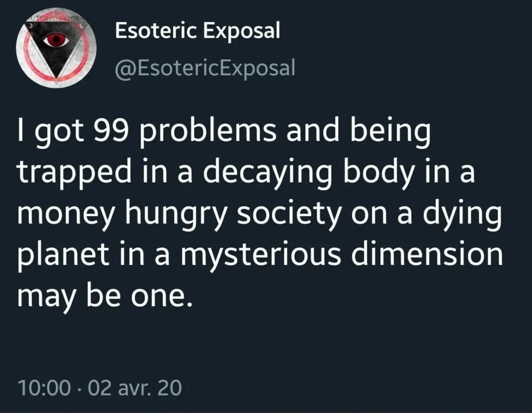Click the tweet time 10:00
The width and height of the screenshot is (532, 413).
44,388
